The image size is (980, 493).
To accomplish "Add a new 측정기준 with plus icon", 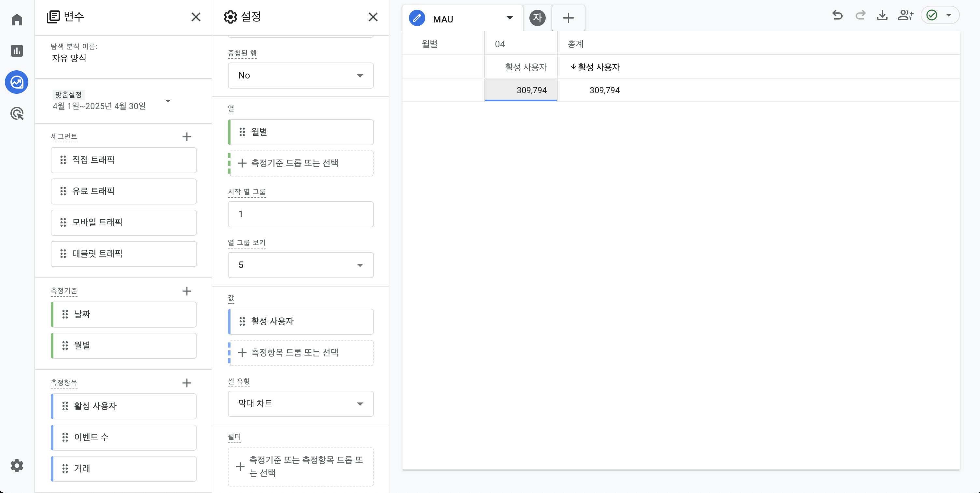I will pos(187,291).
